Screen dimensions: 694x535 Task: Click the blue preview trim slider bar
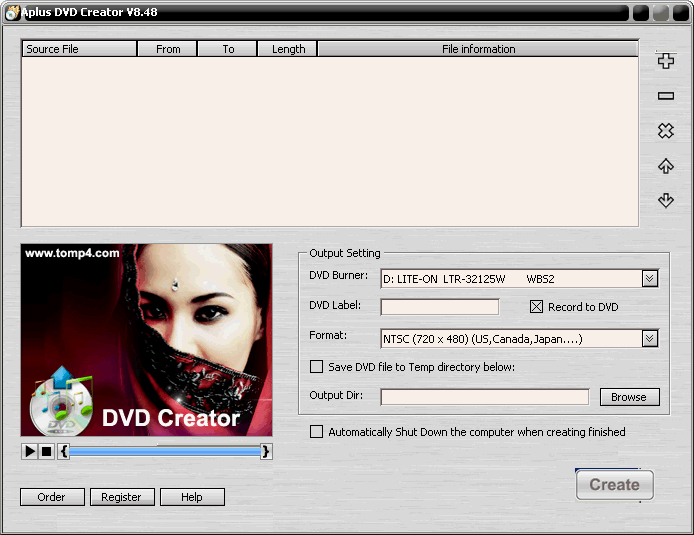165,451
